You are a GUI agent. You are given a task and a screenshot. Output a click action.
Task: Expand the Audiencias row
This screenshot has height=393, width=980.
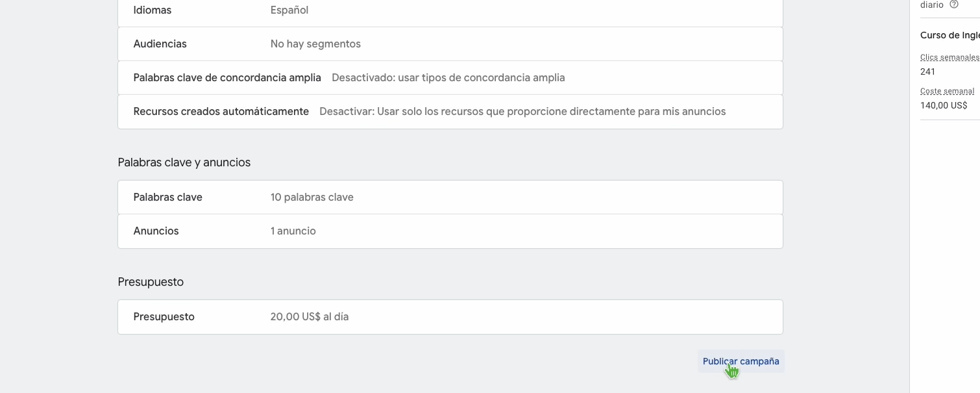click(450, 44)
